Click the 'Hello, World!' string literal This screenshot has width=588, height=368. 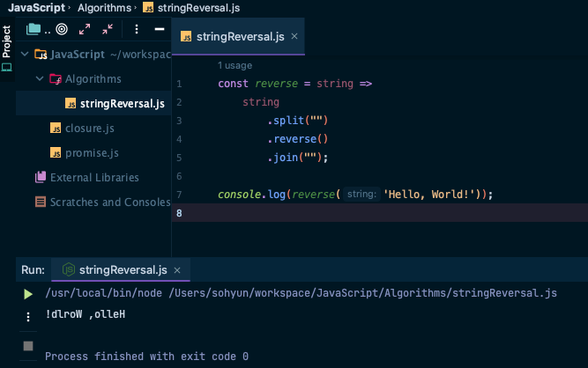tap(431, 195)
